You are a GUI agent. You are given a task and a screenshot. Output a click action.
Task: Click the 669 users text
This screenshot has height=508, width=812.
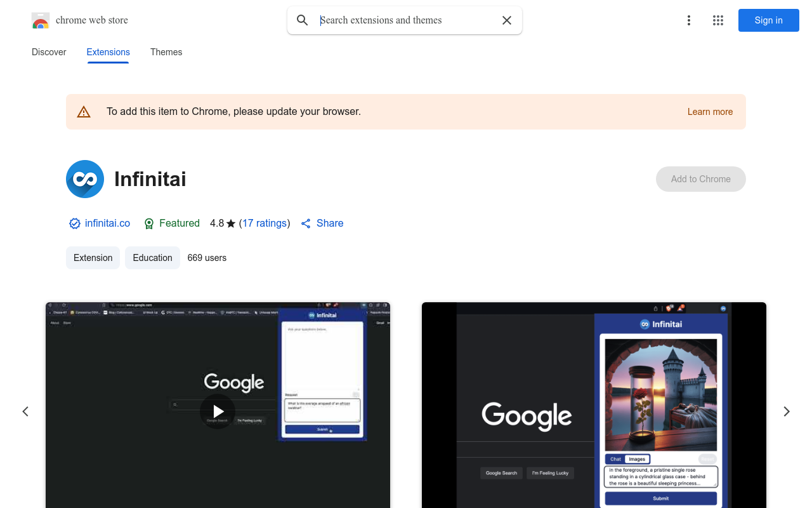coord(207,258)
